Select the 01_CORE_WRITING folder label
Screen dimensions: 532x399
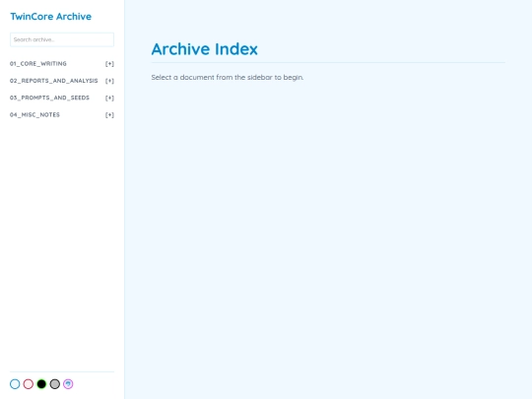pyautogui.click(x=38, y=64)
